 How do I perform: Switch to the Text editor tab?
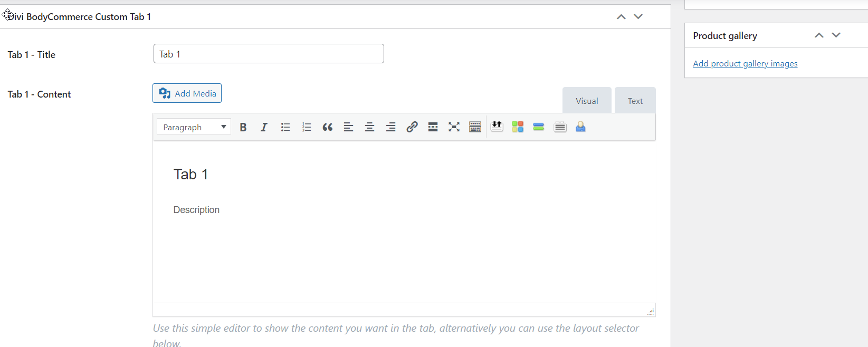click(x=635, y=101)
